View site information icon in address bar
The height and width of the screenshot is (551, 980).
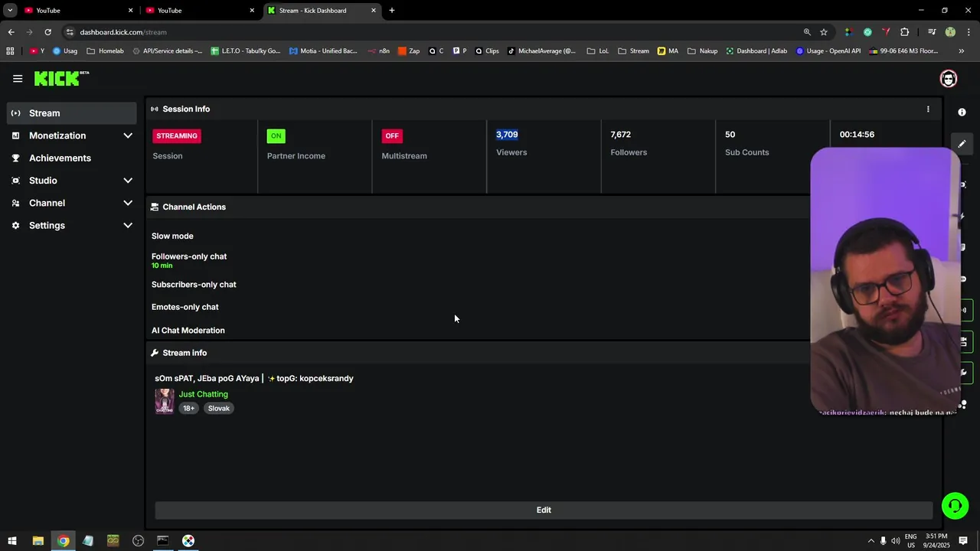point(70,32)
